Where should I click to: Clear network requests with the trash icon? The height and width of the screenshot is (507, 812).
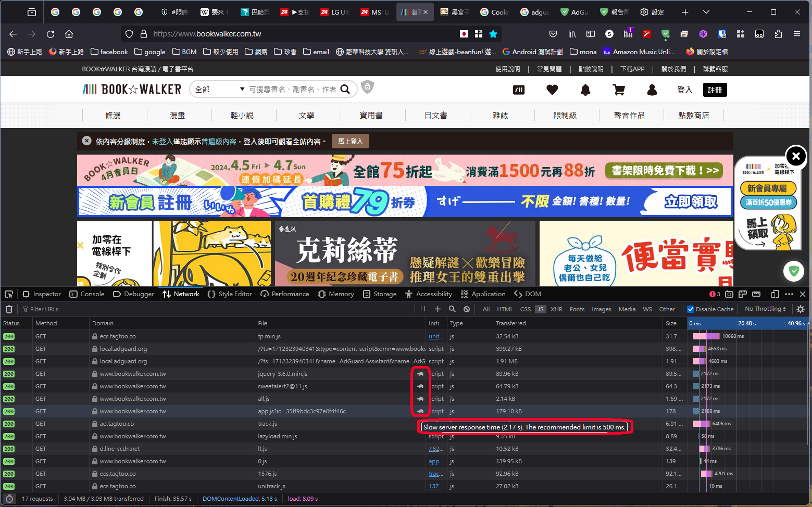(x=9, y=309)
